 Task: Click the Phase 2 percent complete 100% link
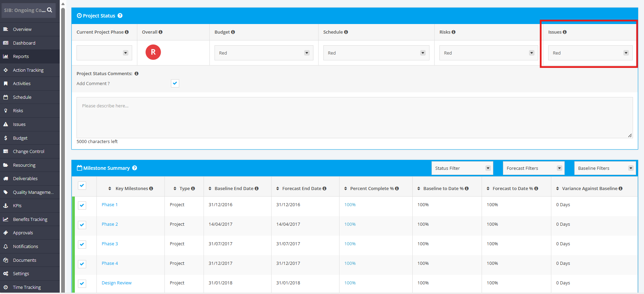(x=350, y=224)
